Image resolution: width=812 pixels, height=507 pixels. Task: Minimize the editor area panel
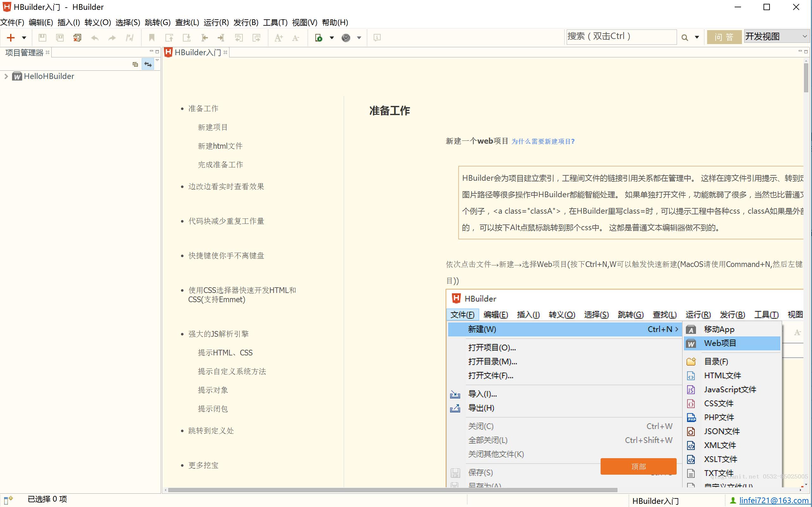pyautogui.click(x=800, y=51)
